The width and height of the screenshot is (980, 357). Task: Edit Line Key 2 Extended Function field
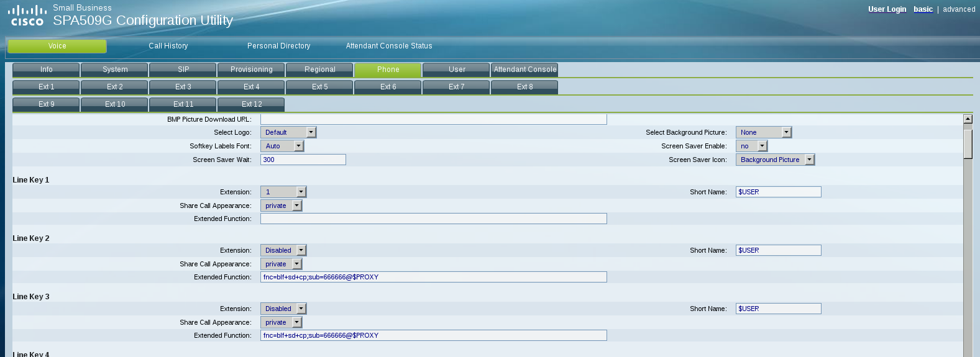click(x=433, y=277)
